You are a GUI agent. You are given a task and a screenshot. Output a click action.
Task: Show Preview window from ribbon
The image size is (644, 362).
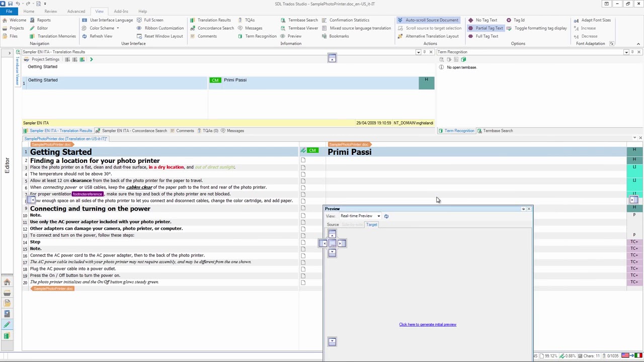(x=291, y=36)
